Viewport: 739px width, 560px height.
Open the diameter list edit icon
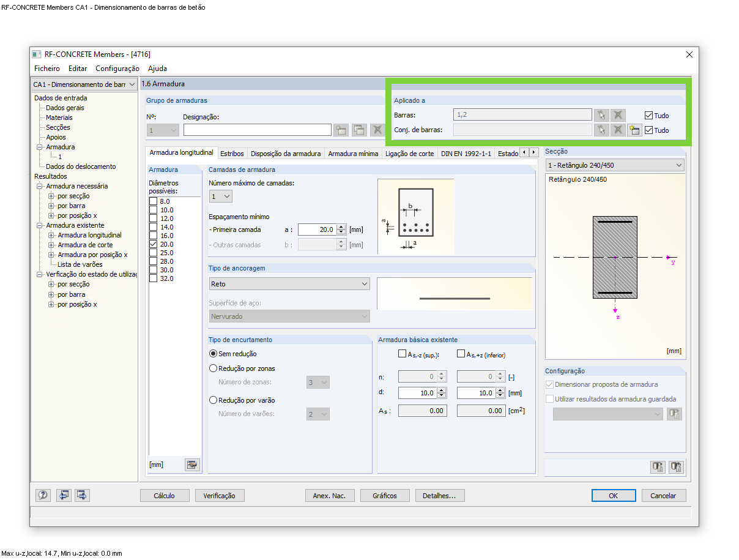click(193, 465)
